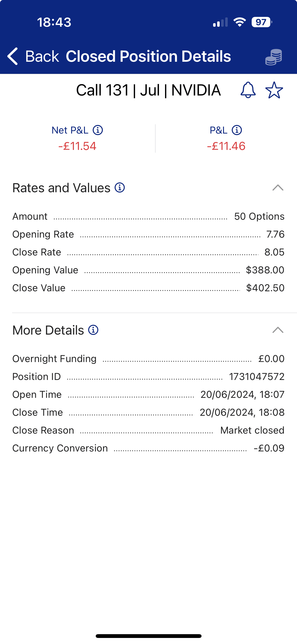Tap the bell alert icon for NVIDIA call
297x644 pixels.
[x=248, y=90]
